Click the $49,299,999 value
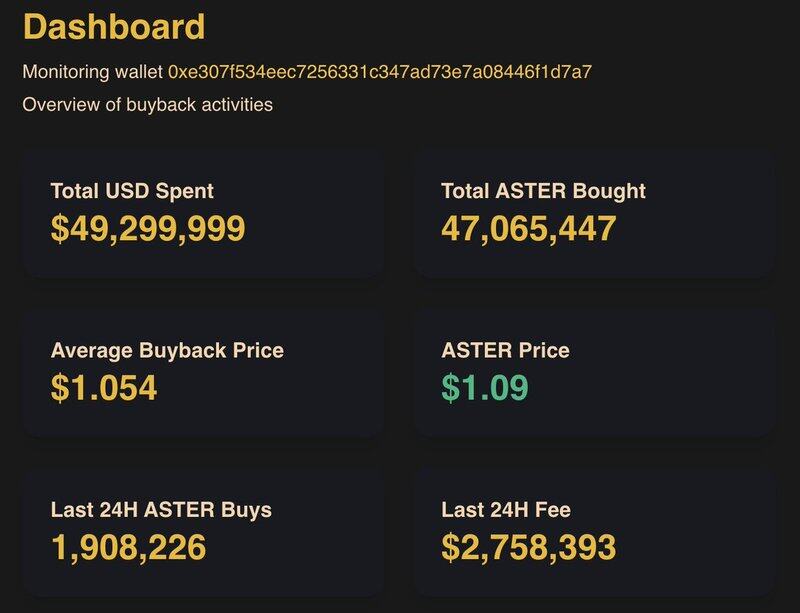 tap(148, 229)
